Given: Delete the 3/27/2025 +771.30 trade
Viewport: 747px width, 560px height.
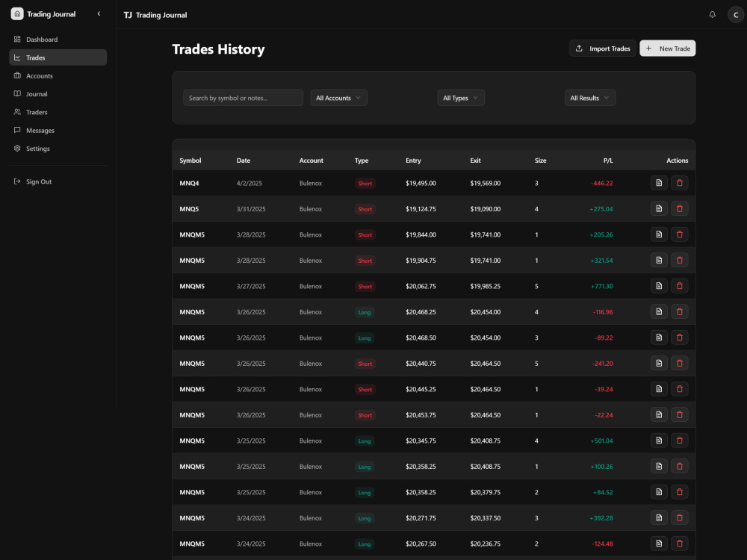Looking at the screenshot, I should click(679, 286).
